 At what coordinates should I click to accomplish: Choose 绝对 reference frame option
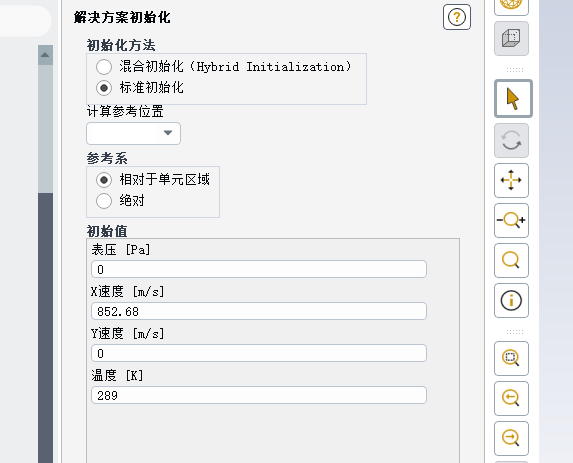pyautogui.click(x=104, y=201)
